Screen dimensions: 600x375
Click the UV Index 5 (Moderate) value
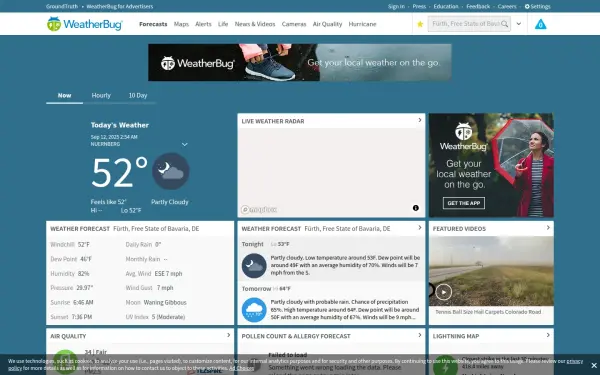[168, 317]
